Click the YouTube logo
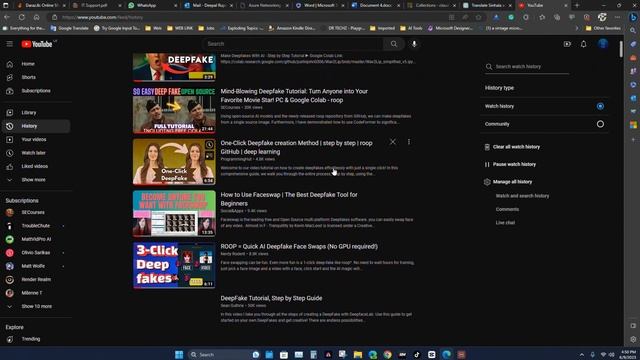The height and width of the screenshot is (360, 640). (37, 44)
